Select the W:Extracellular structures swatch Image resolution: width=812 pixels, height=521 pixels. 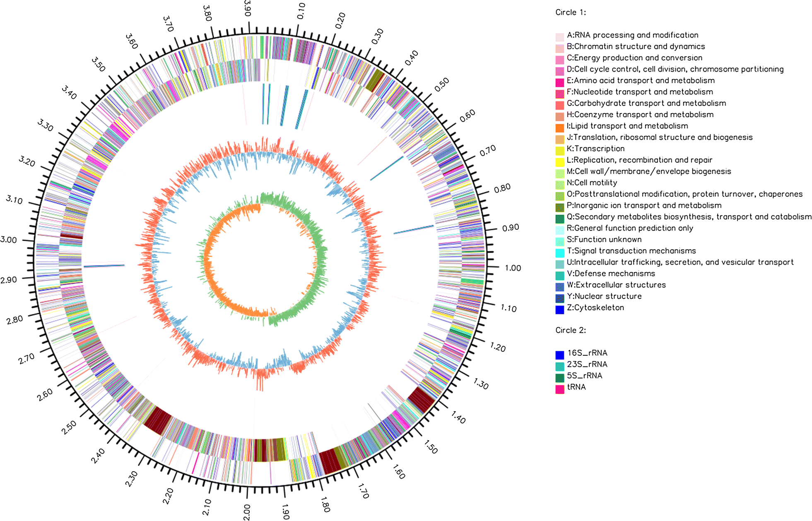point(559,287)
